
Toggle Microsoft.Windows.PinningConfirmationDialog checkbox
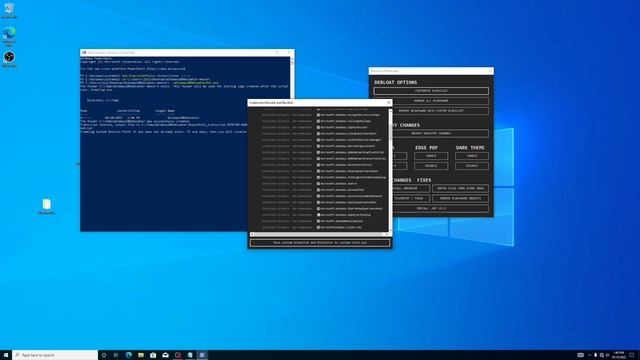click(318, 177)
